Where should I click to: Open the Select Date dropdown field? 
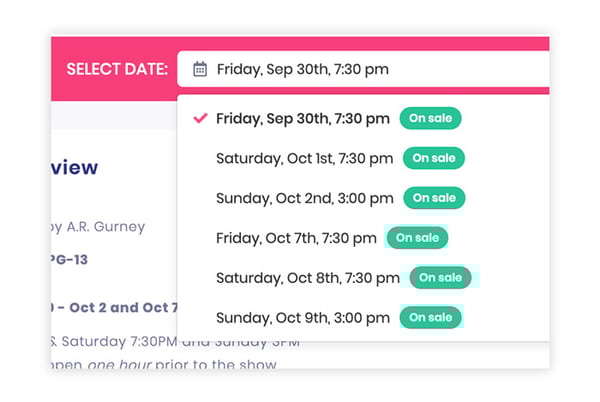coord(363,69)
